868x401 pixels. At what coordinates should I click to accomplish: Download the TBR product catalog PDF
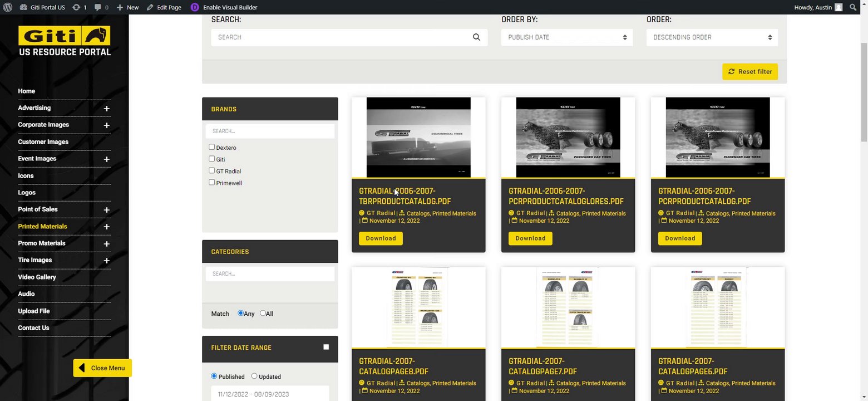[x=381, y=238]
